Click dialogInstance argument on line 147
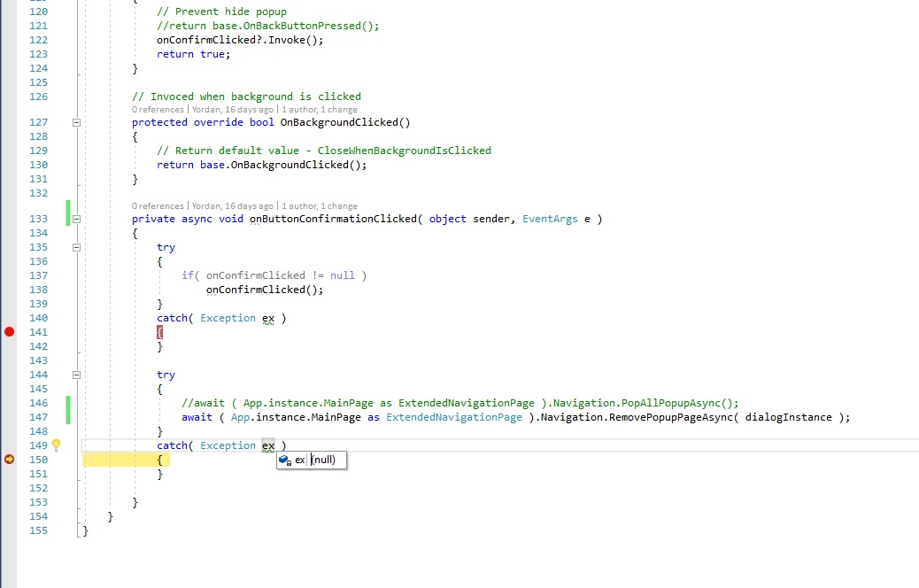Image resolution: width=919 pixels, height=588 pixels. (x=788, y=417)
